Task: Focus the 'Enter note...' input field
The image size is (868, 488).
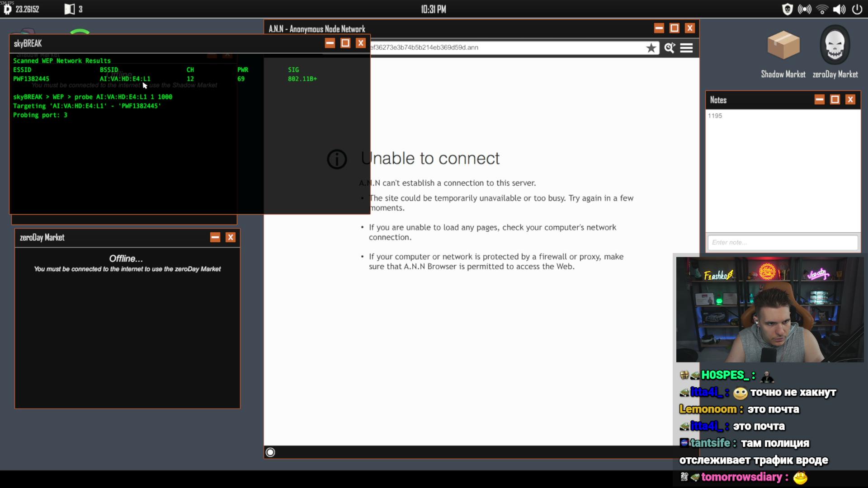Action: click(783, 243)
